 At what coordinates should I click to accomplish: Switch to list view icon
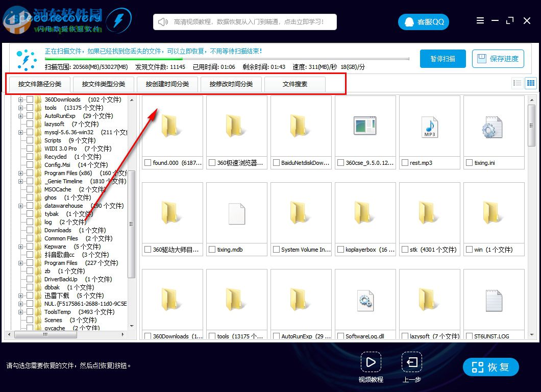pos(517,83)
